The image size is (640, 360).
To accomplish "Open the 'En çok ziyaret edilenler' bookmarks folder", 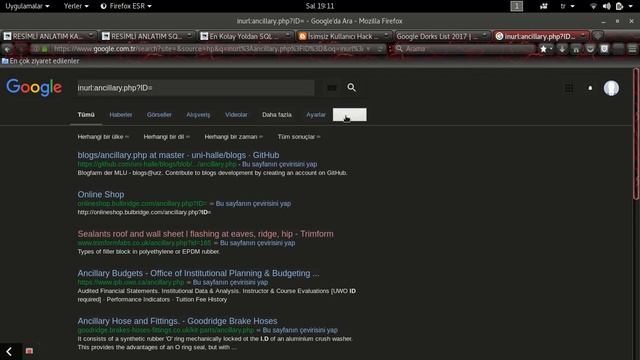I will click(x=40, y=61).
